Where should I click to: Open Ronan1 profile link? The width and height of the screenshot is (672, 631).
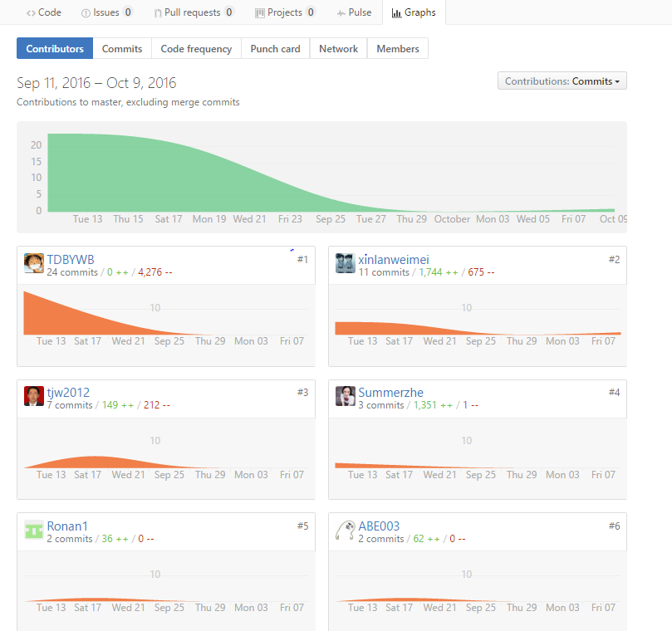coord(67,526)
